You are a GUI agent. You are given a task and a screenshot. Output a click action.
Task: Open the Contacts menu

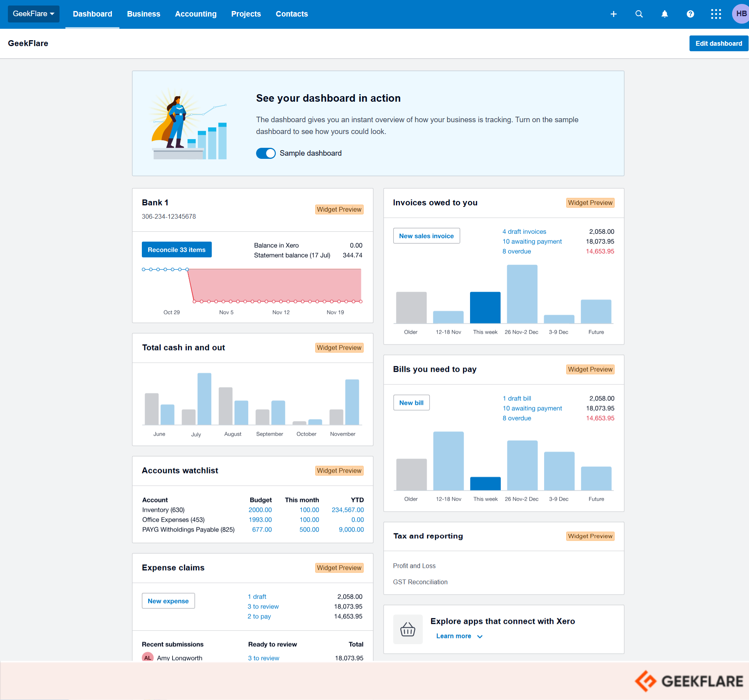tap(292, 14)
